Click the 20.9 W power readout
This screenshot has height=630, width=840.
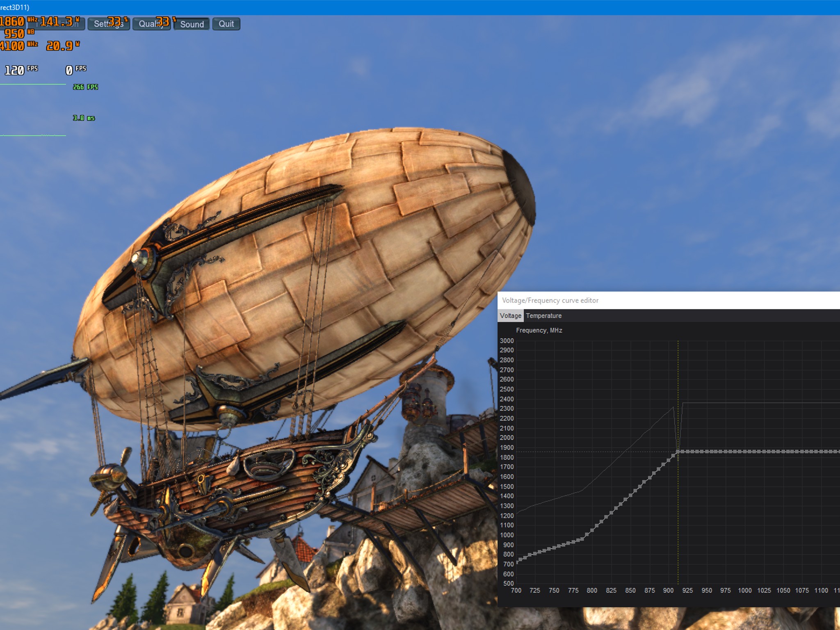(x=63, y=46)
